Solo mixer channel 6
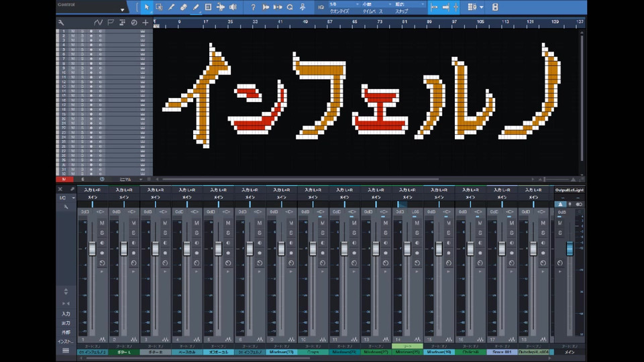 click(x=260, y=233)
